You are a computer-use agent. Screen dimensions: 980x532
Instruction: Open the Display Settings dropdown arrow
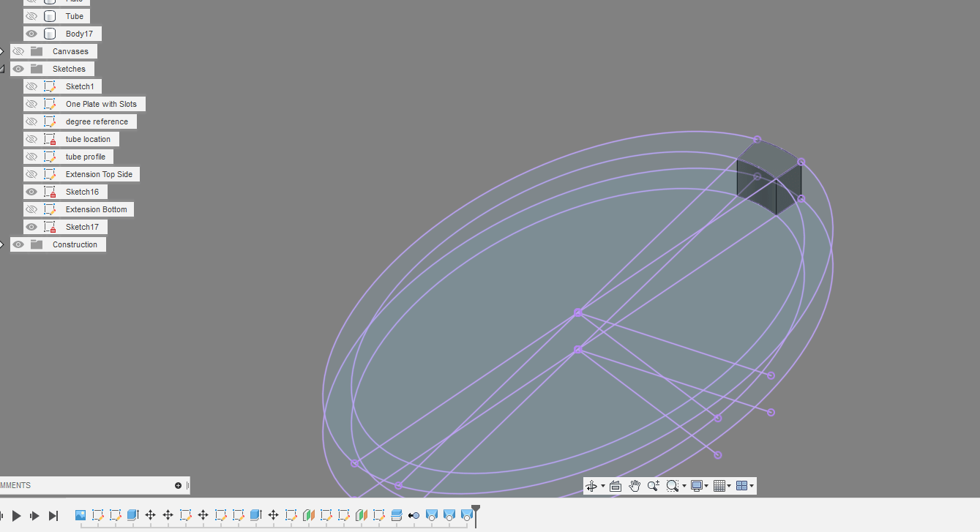706,486
